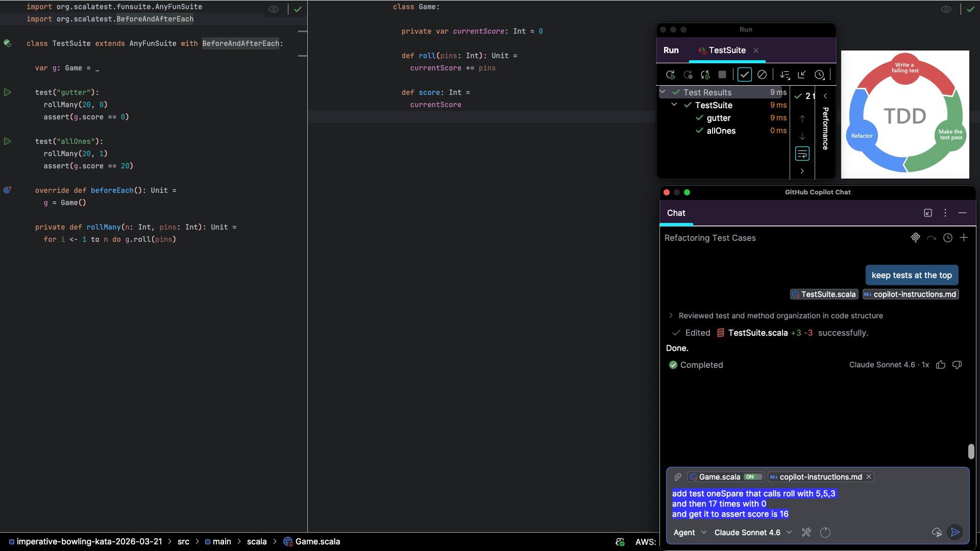Open test history clock icon
980x551 pixels.
819,74
